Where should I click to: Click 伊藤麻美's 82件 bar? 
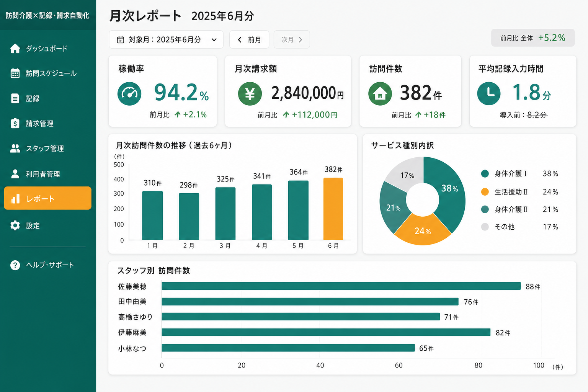point(326,332)
